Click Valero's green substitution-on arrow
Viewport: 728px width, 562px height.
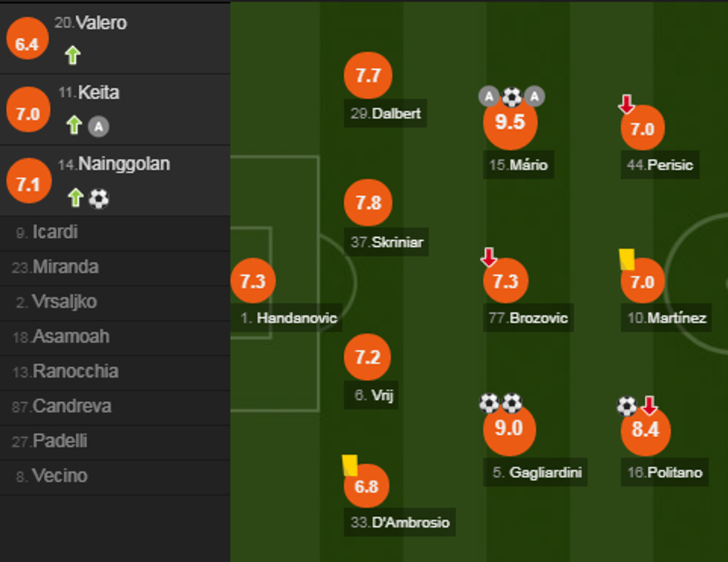tap(72, 55)
